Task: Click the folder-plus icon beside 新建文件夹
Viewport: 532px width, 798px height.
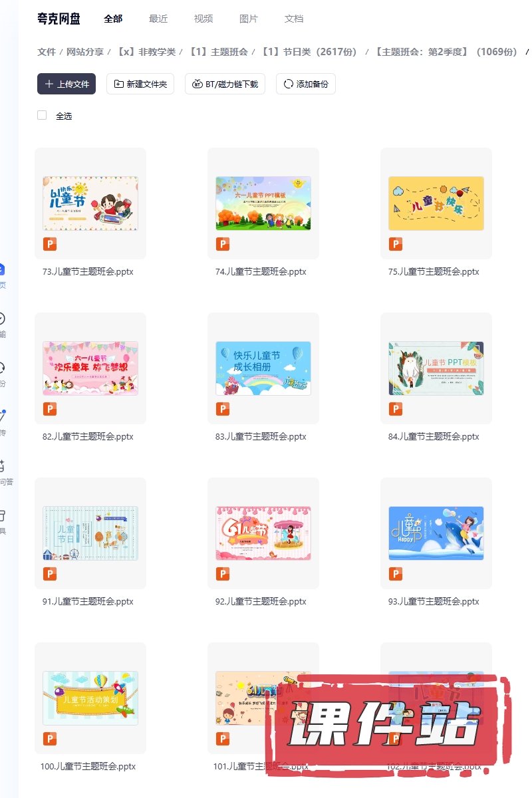Action: coord(119,84)
